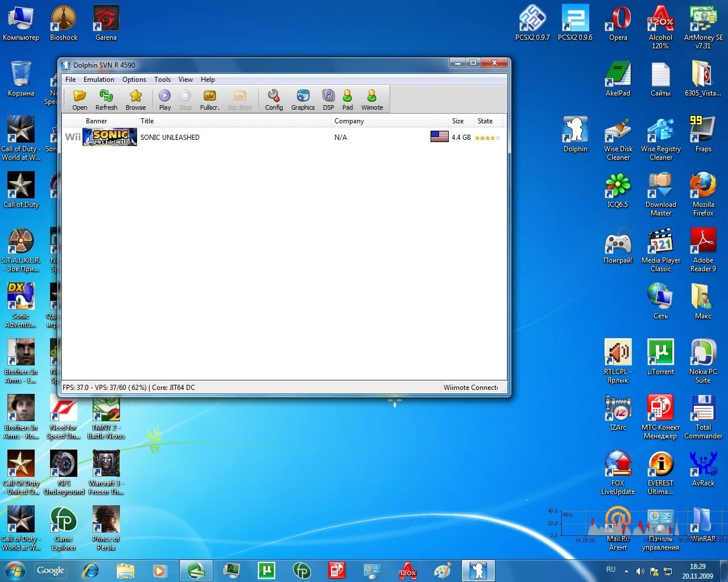Open the Bioshock desktop shortcut
The image size is (728, 582).
[x=64, y=23]
